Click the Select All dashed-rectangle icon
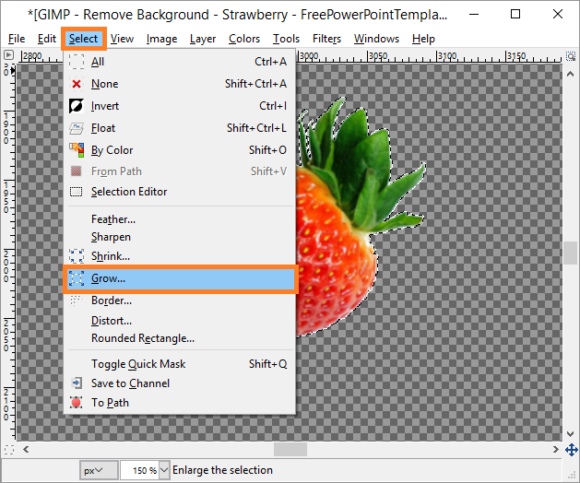580x483 pixels. 77,61
